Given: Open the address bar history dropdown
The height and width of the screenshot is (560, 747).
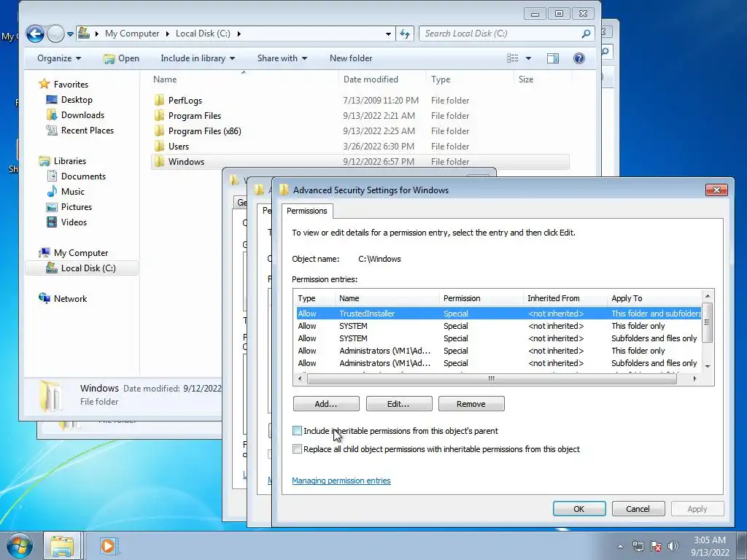Looking at the screenshot, I should pyautogui.click(x=388, y=34).
